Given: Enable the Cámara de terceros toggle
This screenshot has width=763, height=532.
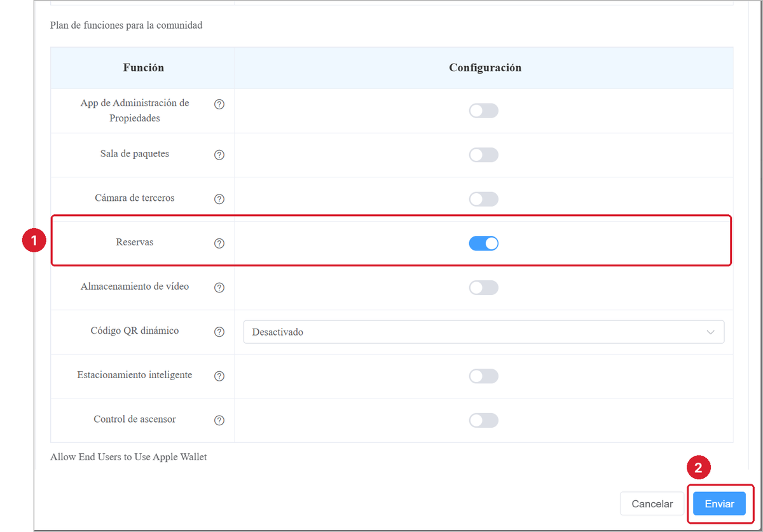Looking at the screenshot, I should pyautogui.click(x=483, y=200).
